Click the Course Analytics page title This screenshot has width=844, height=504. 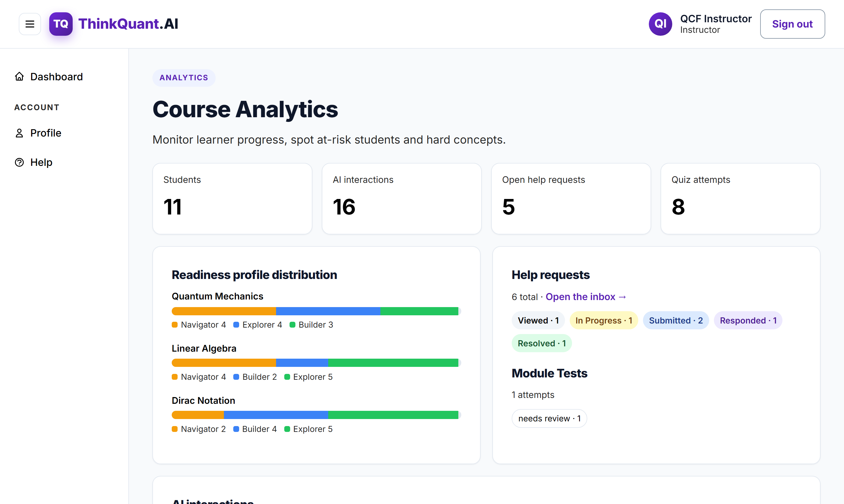click(245, 109)
